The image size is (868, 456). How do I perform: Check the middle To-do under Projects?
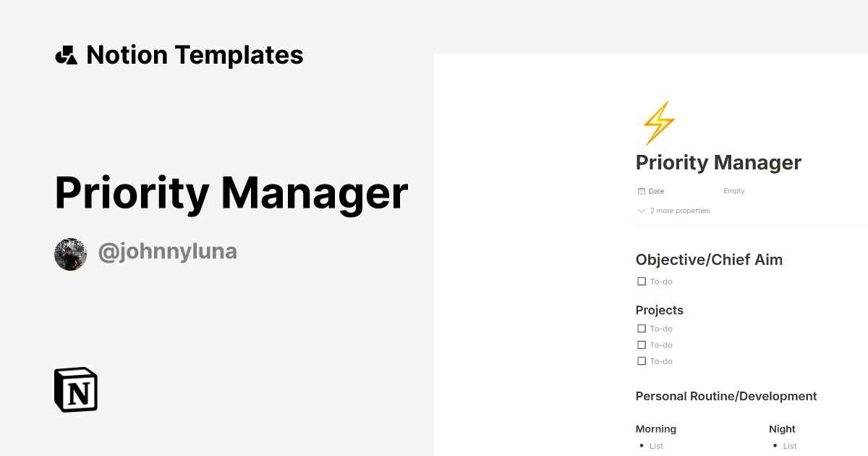(641, 345)
